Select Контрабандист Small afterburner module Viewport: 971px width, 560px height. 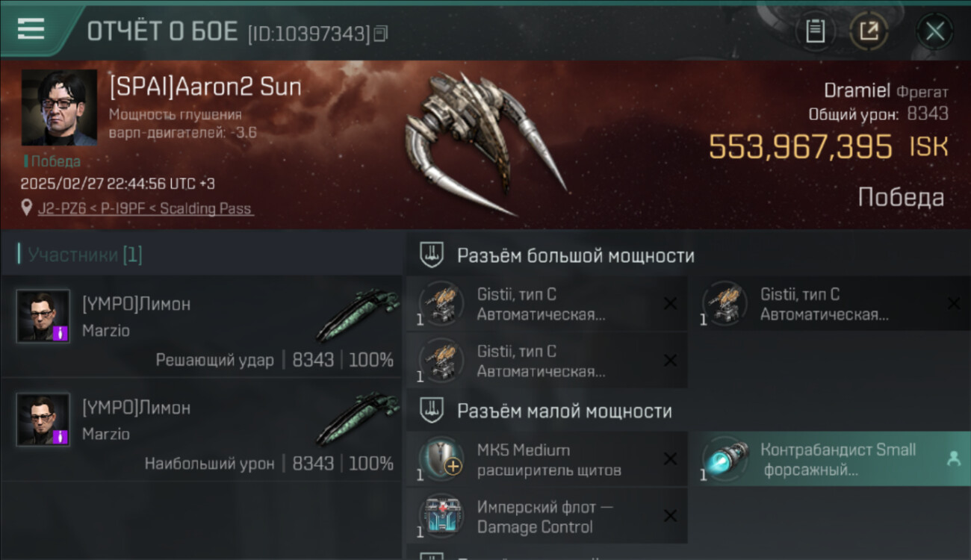(x=831, y=459)
